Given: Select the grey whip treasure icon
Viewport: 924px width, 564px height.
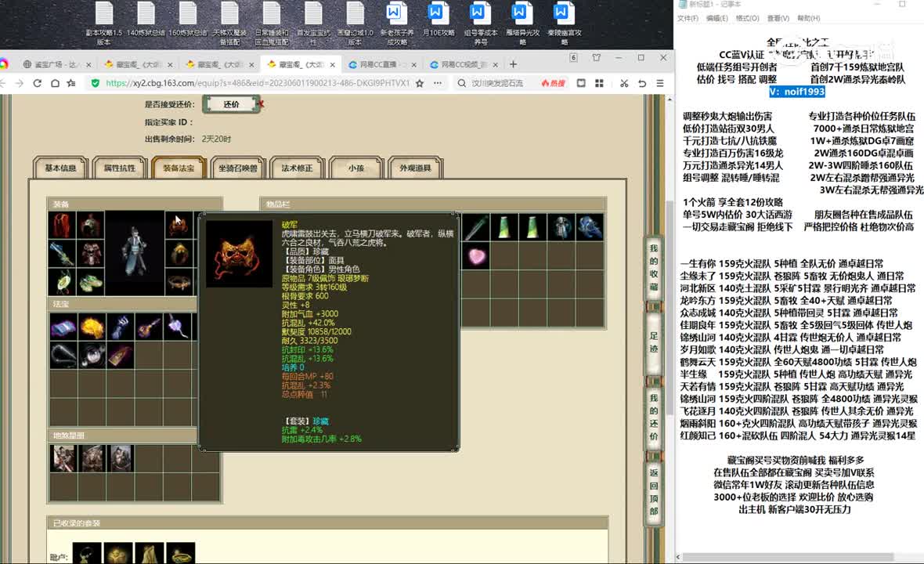Looking at the screenshot, I should point(63,356).
